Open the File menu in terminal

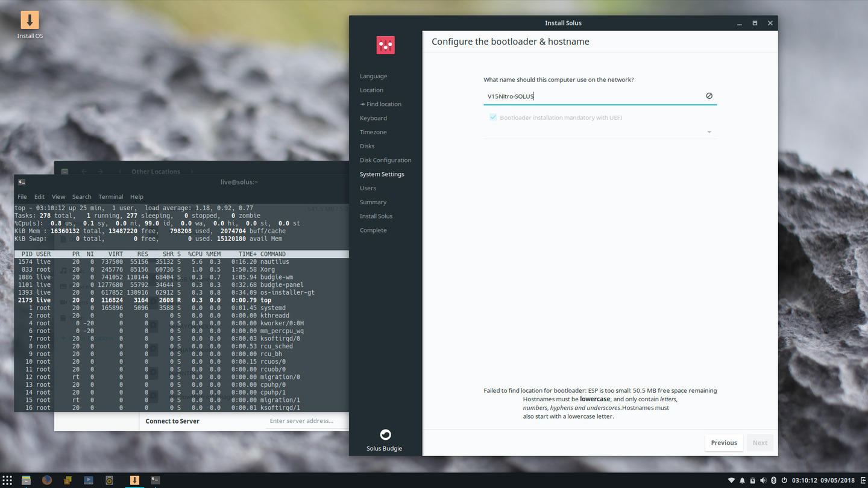click(22, 196)
